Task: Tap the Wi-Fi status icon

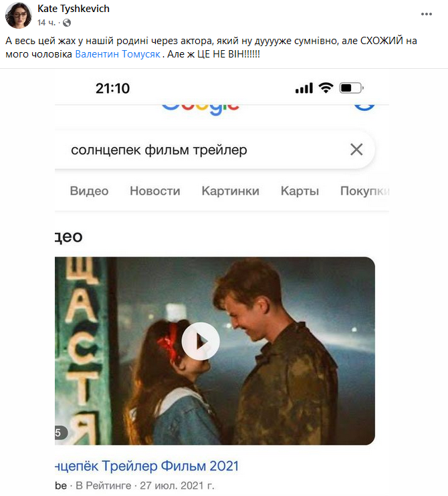Action: (x=326, y=88)
